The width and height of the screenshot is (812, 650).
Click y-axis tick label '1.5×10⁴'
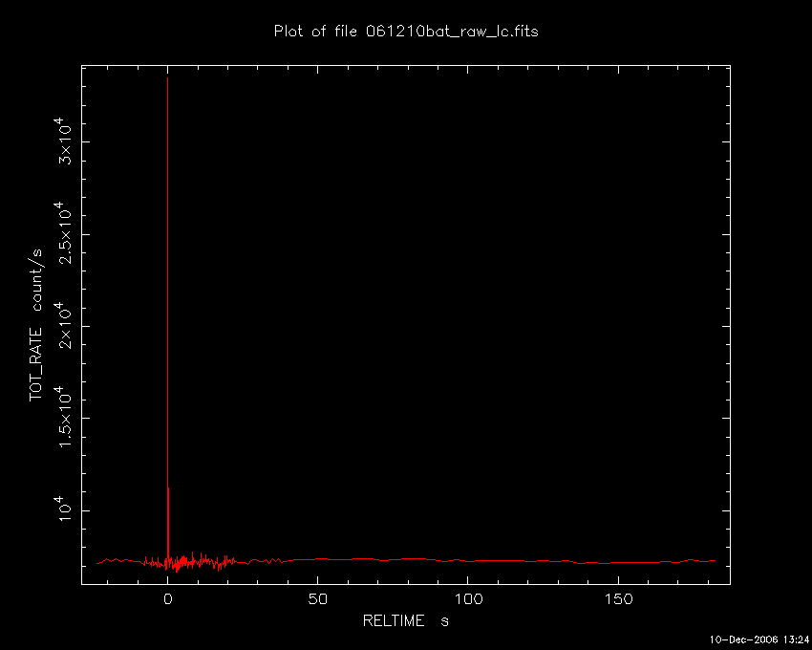(x=65, y=418)
